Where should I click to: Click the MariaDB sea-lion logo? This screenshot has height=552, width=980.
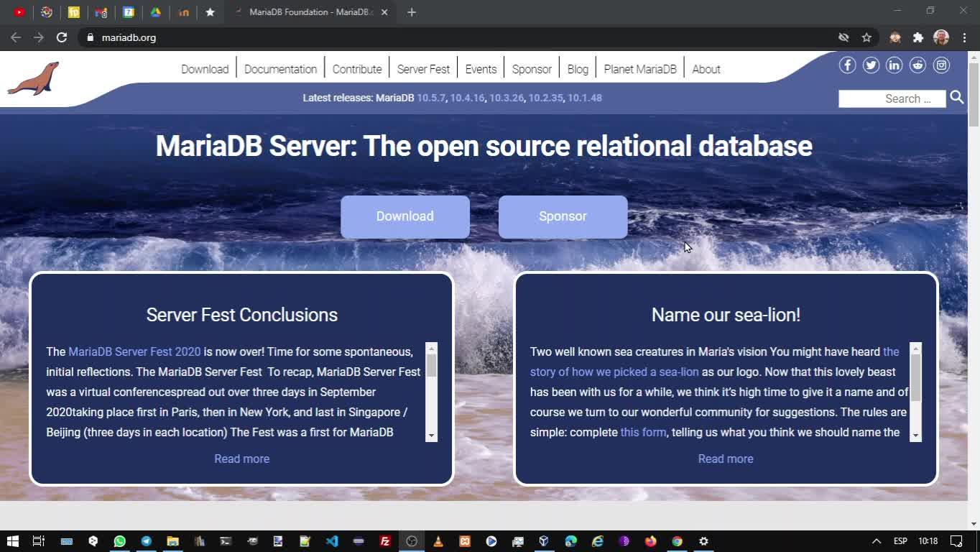pyautogui.click(x=33, y=78)
